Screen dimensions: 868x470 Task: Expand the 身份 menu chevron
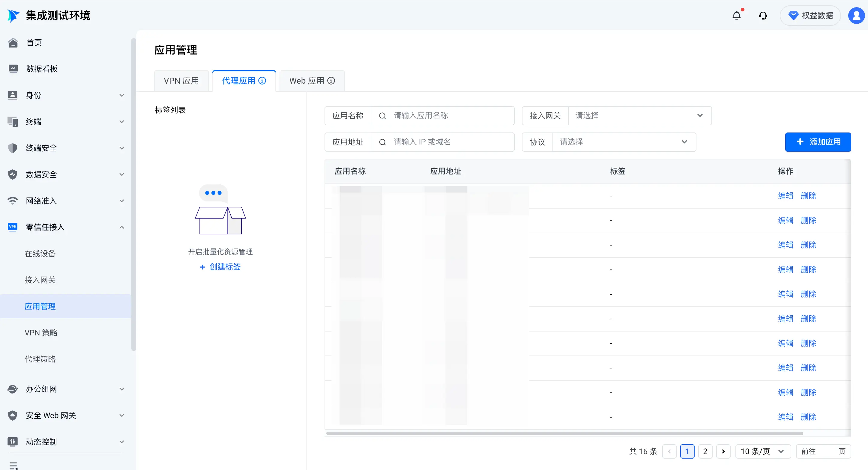122,95
